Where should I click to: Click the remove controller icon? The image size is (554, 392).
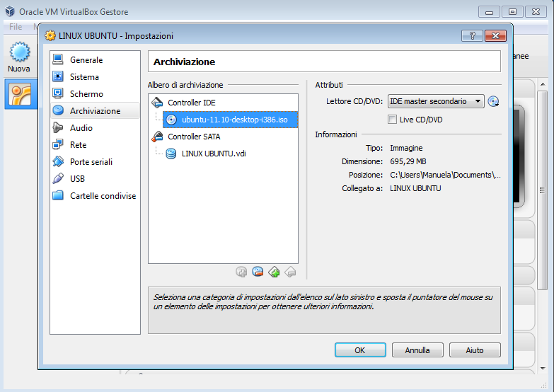click(x=290, y=272)
